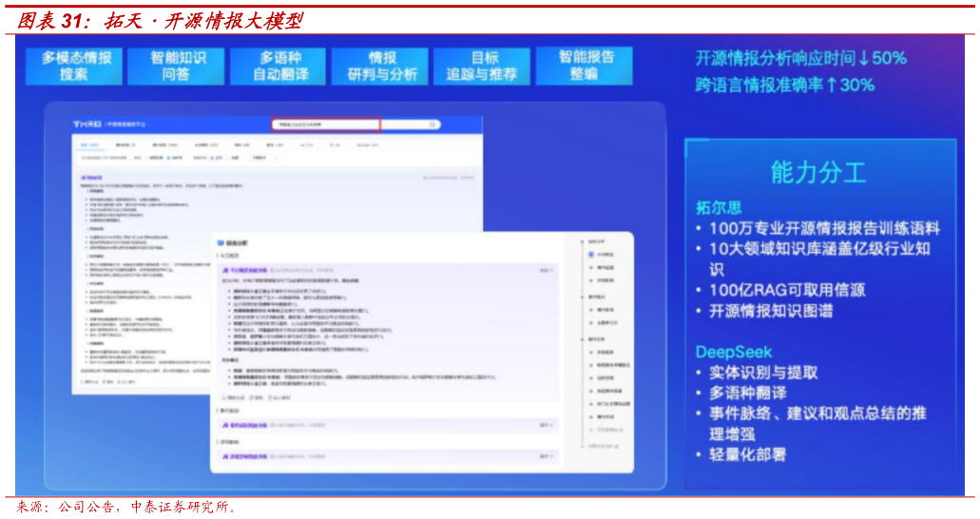Screen dimensions: 980x519
Task: Click the DeepSeek subheading
Action: pos(734,352)
